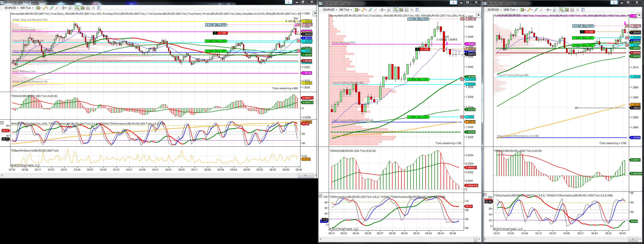Click the zoom frame magnifier in 1800 Tick window
Image resolution: width=644 pixels, height=244 pixels.
click(555, 10)
